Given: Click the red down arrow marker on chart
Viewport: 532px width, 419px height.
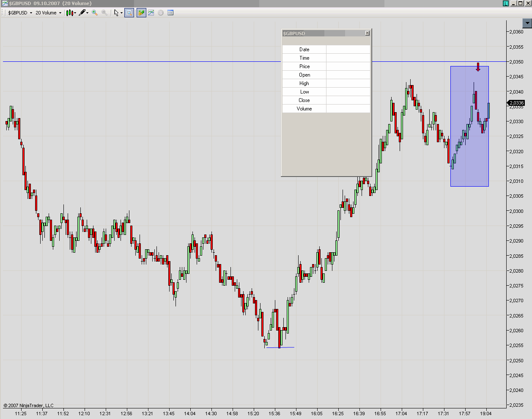Looking at the screenshot, I should point(478,67).
